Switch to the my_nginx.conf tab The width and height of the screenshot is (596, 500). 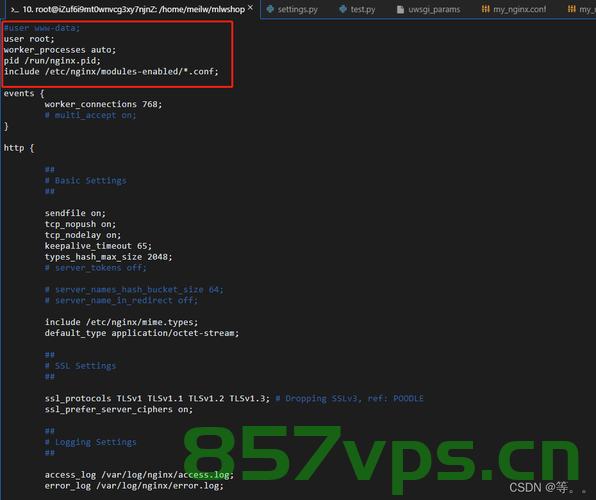[x=514, y=9]
